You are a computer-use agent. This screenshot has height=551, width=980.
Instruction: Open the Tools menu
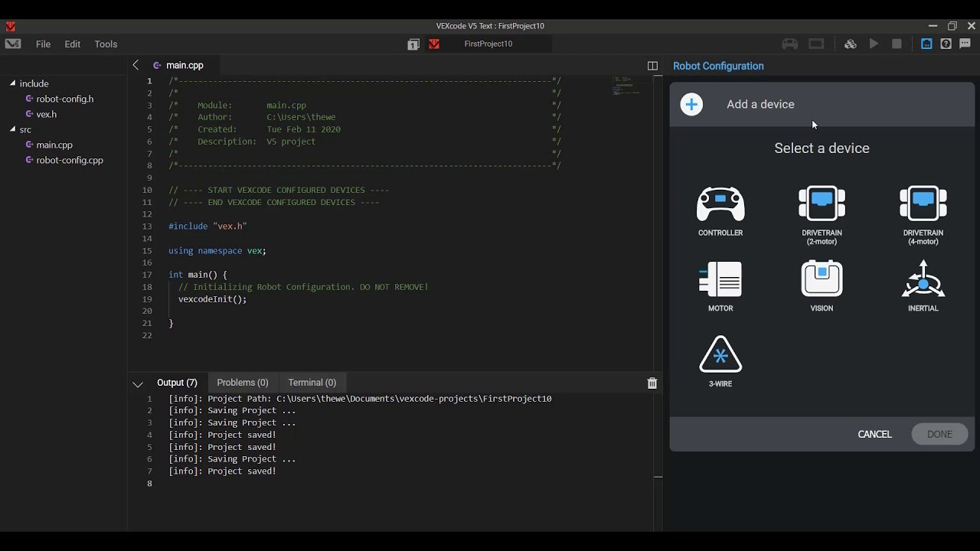pyautogui.click(x=106, y=44)
